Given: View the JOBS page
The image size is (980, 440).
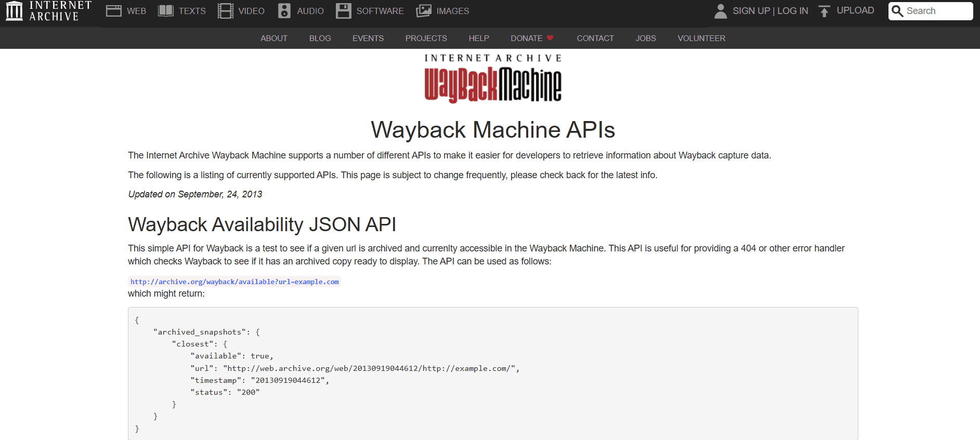Looking at the screenshot, I should click(646, 38).
